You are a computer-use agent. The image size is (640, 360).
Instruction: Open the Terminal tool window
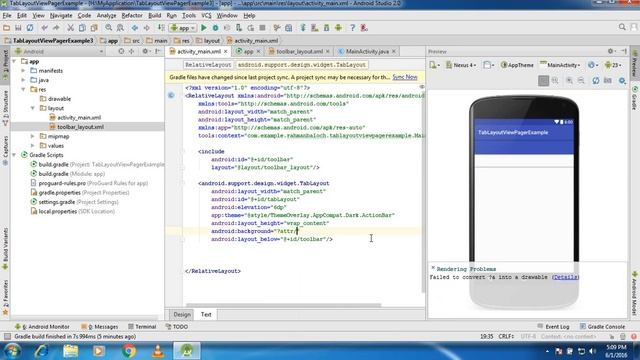point(142,327)
